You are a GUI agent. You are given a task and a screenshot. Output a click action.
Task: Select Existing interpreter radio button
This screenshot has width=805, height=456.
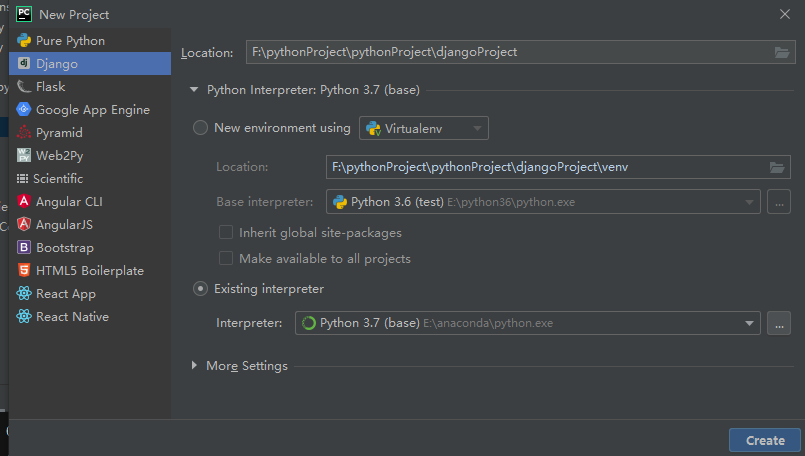(x=200, y=289)
